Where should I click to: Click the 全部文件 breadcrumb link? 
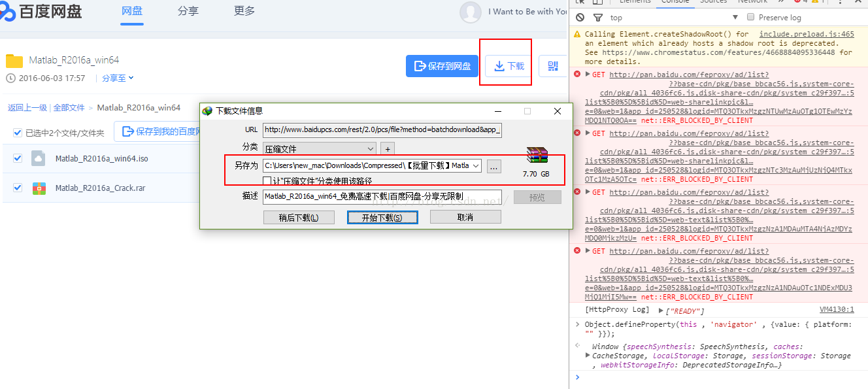[69, 108]
